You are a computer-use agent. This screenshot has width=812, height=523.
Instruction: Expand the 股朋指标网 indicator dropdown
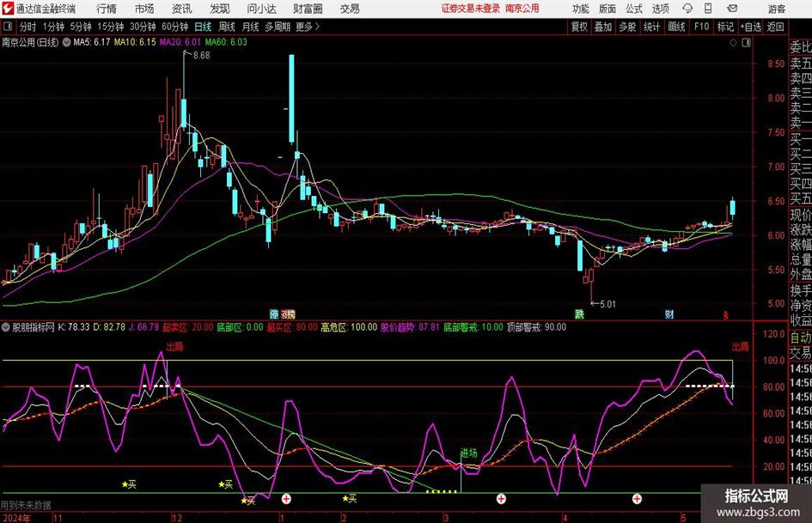click(6, 327)
